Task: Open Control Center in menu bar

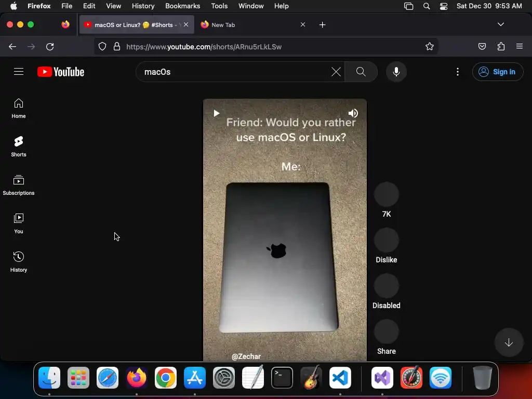Action: click(444, 6)
